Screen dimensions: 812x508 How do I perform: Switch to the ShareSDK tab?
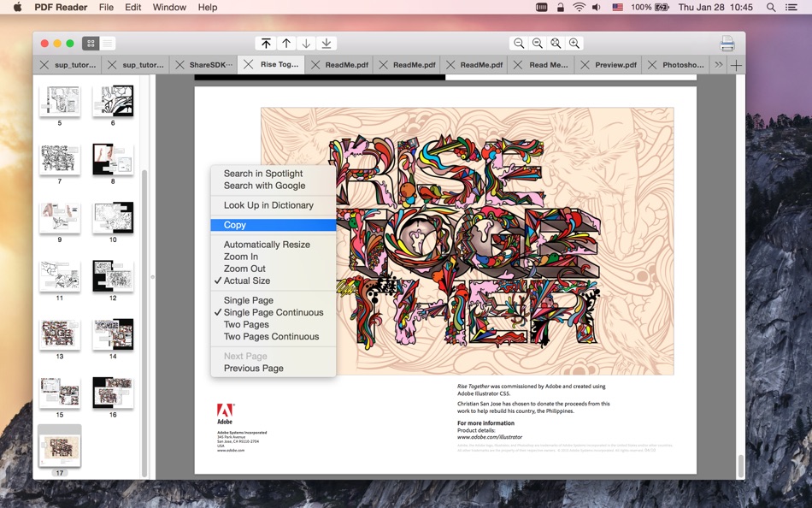[x=210, y=65]
